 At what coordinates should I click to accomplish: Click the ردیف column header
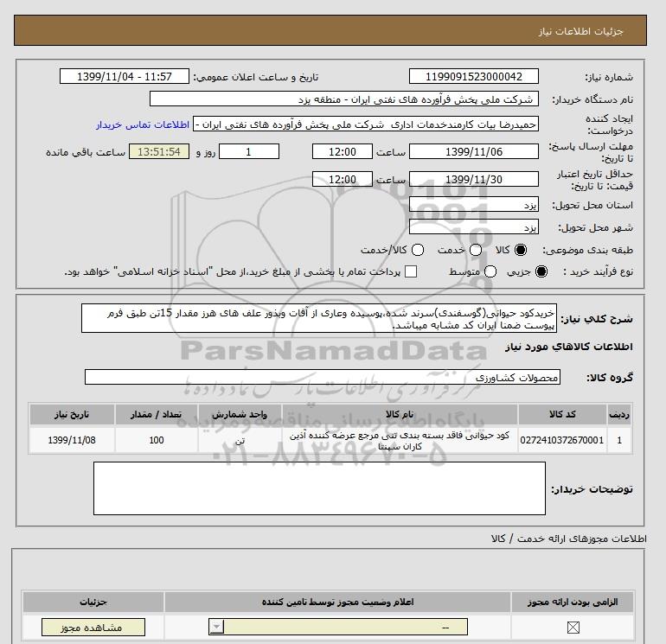(619, 414)
